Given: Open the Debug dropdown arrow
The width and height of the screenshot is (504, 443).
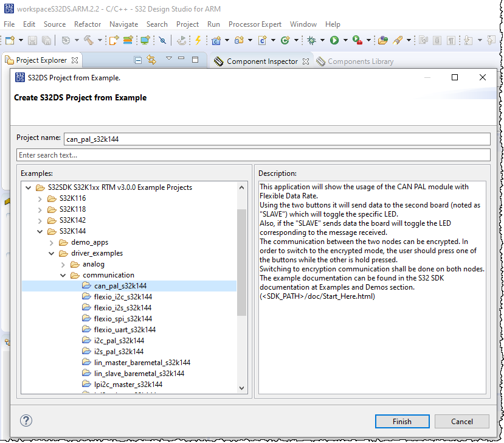Looking at the screenshot, I should 322,40.
